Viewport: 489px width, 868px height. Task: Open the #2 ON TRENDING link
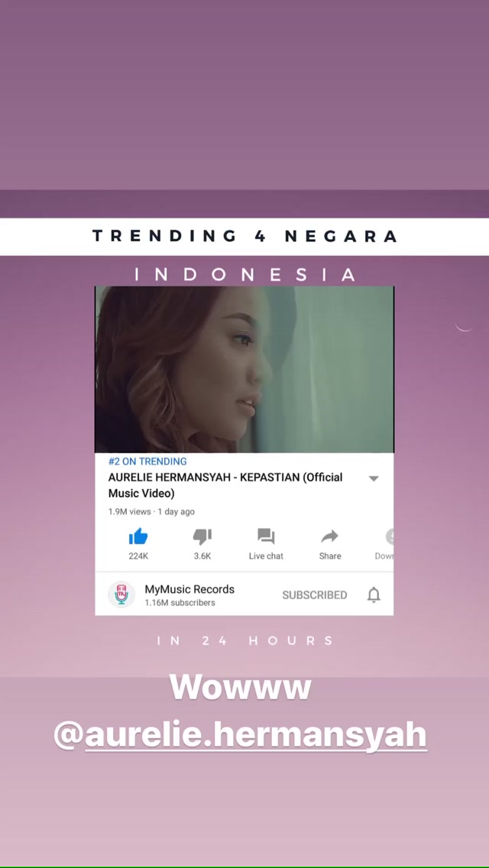click(147, 462)
